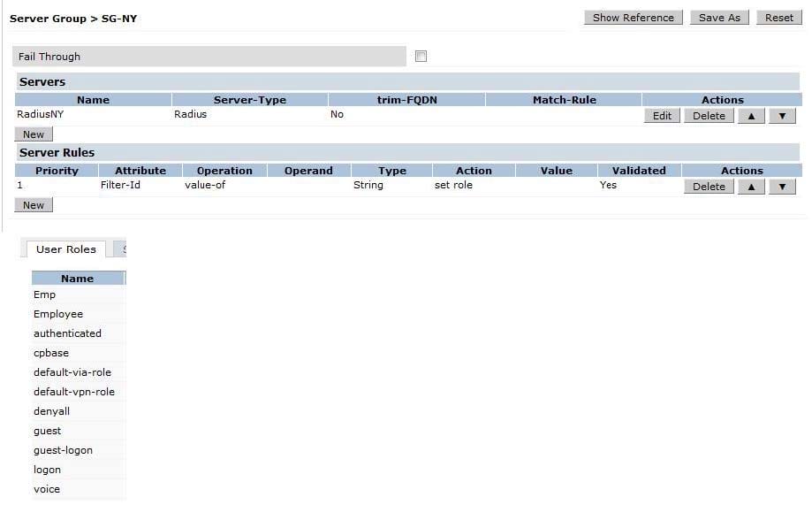Click the Show Reference button

pos(634,18)
